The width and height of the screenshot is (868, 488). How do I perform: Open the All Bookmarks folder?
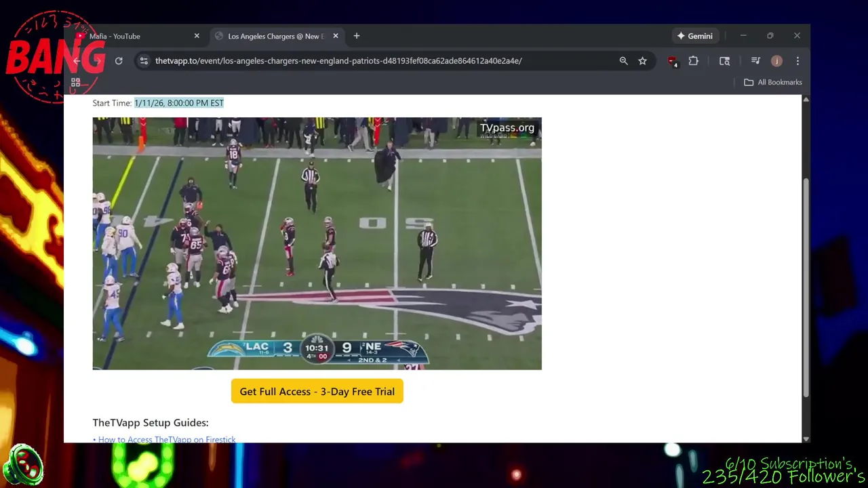(773, 82)
